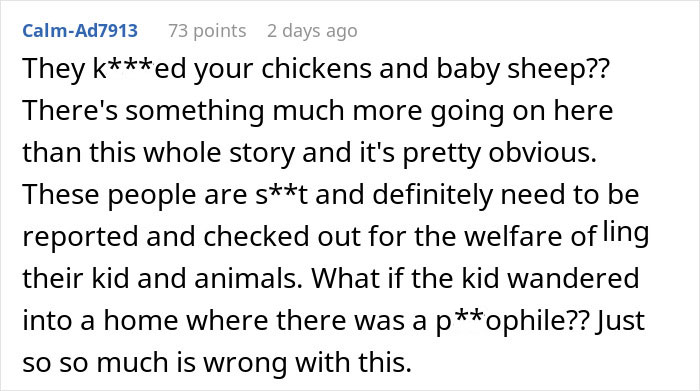The height and width of the screenshot is (391, 700).
Task: Click the censored word 's**t'
Action: 281,195
